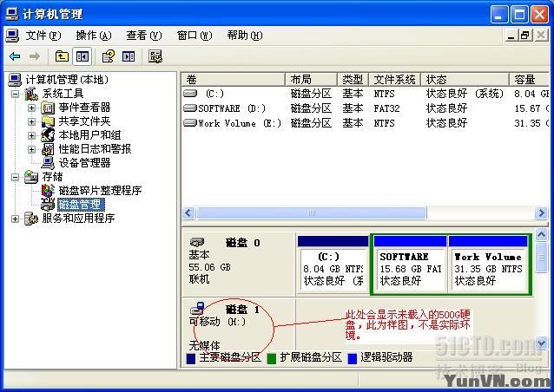Expand the 事件查看器 node
The width and height of the screenshot is (554, 392).
click(31, 108)
